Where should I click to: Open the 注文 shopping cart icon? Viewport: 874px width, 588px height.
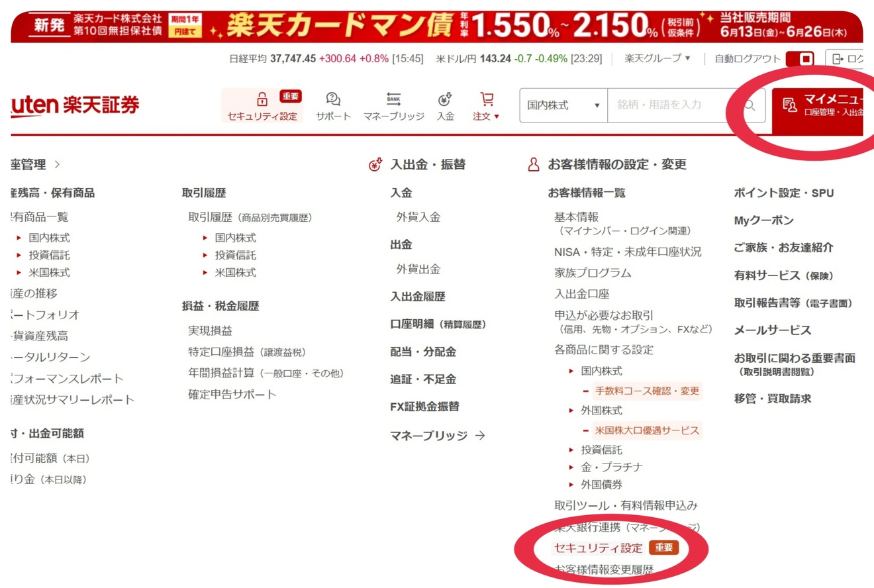click(x=487, y=99)
